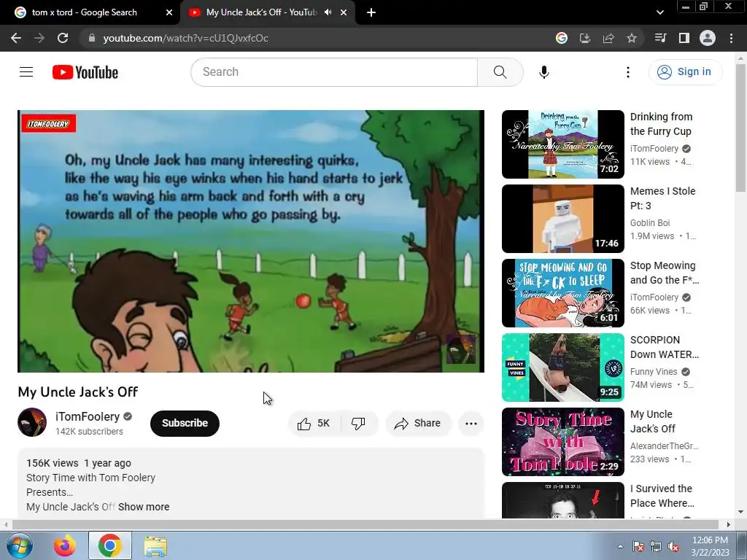The height and width of the screenshot is (560, 747).
Task: Open 'Drinking from the Furry Cup' thumbnail
Action: coord(563,144)
